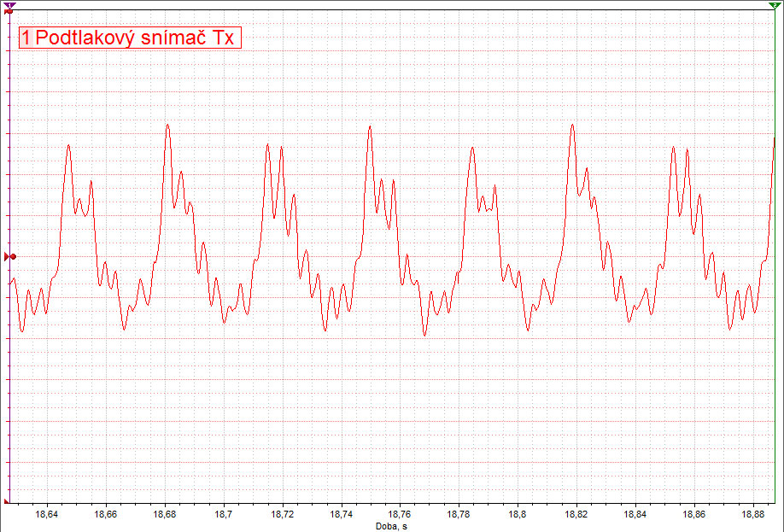Click the 18,7 time axis label
This screenshot has width=784, height=532.
[x=223, y=515]
